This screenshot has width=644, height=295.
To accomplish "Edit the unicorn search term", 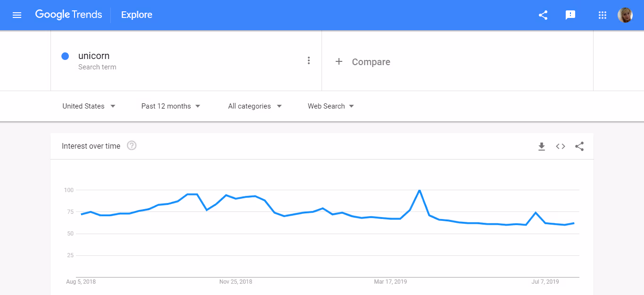I will tap(94, 56).
